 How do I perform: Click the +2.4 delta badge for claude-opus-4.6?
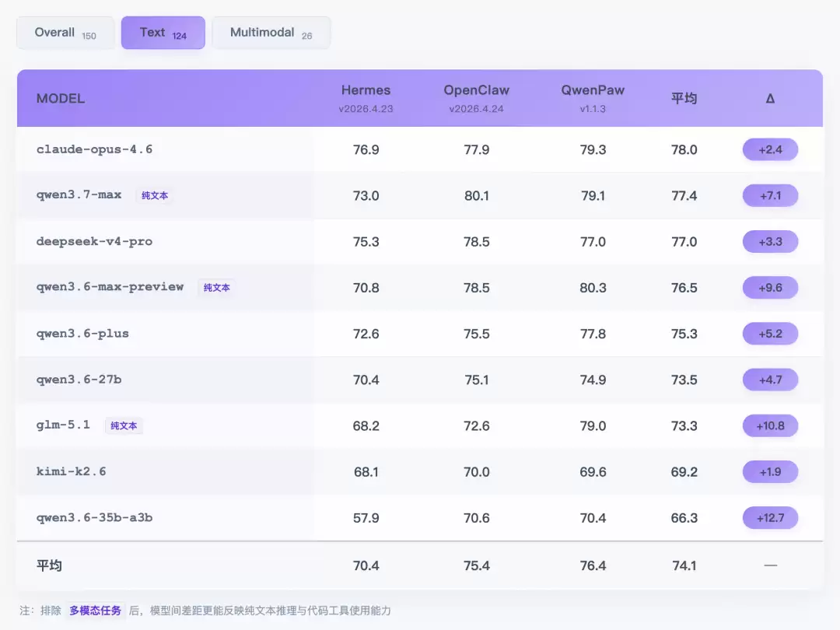tap(770, 149)
